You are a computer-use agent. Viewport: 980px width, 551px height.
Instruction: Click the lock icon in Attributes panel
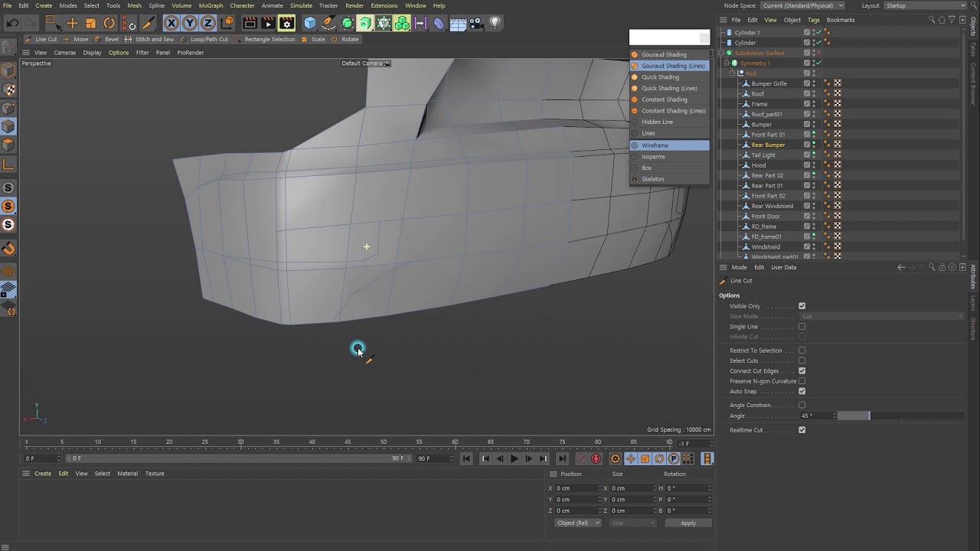coord(941,267)
